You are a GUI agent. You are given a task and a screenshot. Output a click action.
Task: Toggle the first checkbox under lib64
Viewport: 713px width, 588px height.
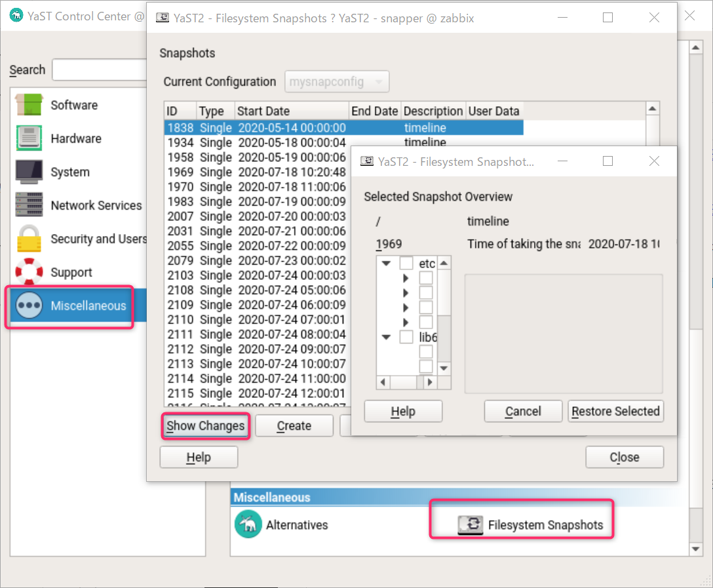(425, 351)
